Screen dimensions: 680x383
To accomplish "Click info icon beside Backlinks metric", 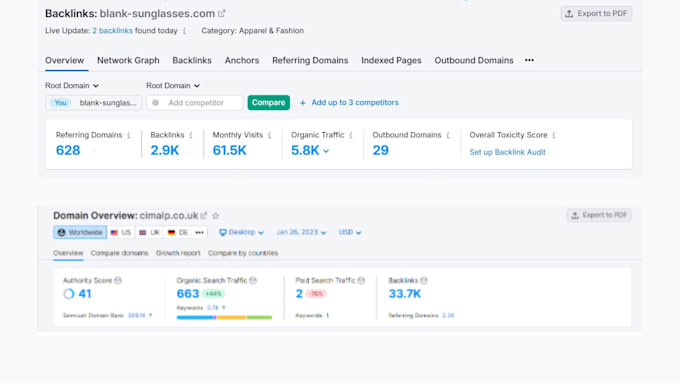I will point(191,135).
